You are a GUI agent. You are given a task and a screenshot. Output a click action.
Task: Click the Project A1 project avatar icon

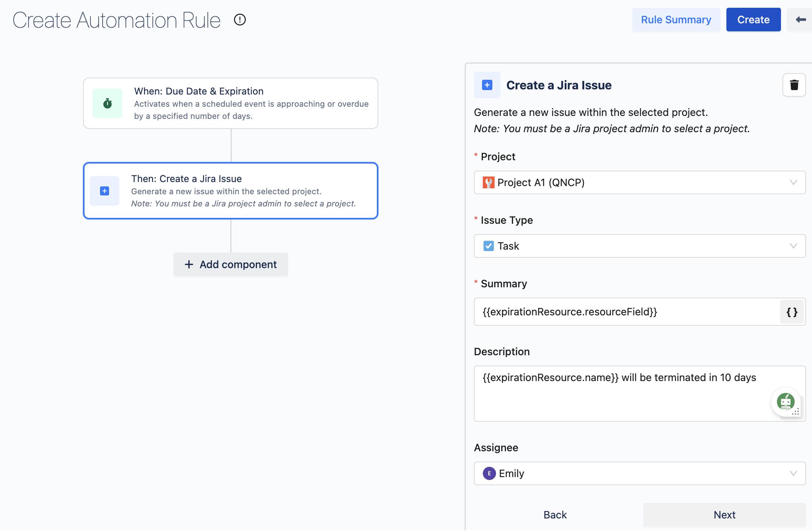point(488,182)
